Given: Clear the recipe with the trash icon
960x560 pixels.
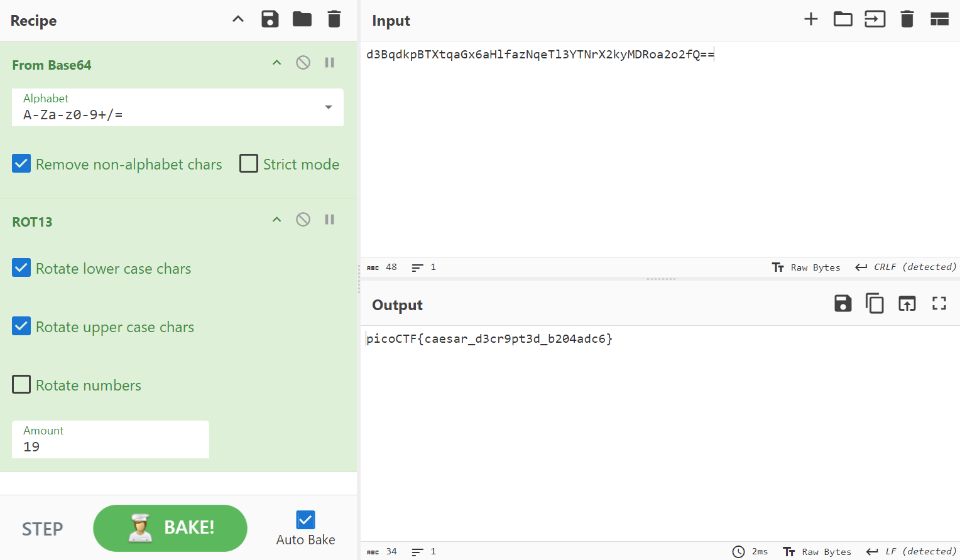Looking at the screenshot, I should (334, 19).
